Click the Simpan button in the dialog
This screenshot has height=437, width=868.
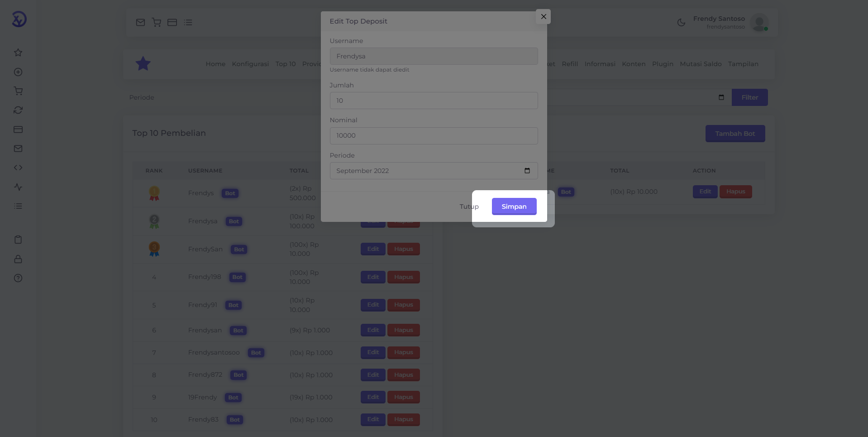pos(514,206)
